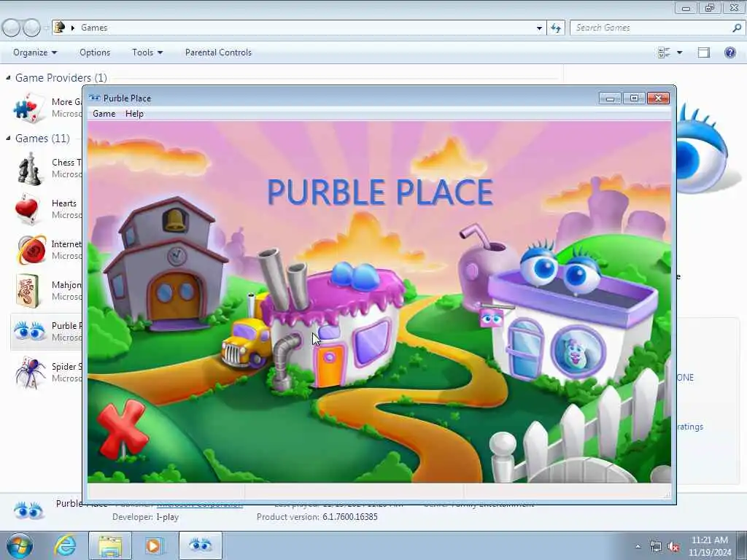Collapse the Games (11) group

point(8,138)
